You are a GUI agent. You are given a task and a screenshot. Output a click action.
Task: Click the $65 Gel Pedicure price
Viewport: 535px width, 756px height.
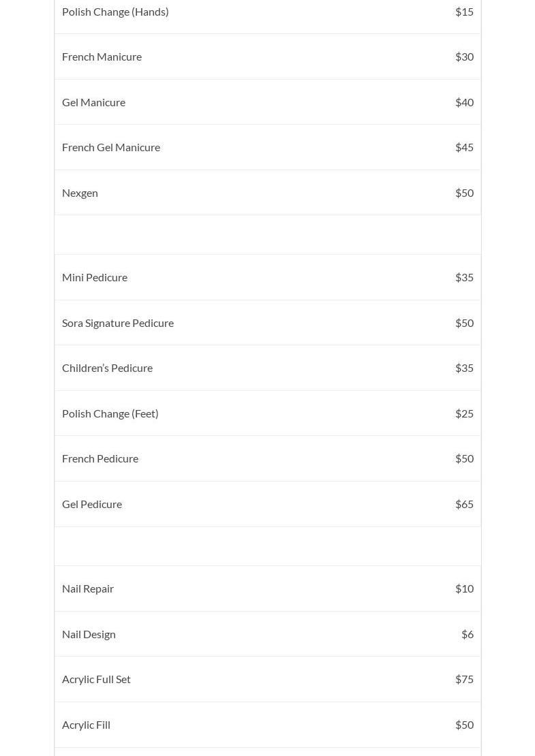(464, 504)
